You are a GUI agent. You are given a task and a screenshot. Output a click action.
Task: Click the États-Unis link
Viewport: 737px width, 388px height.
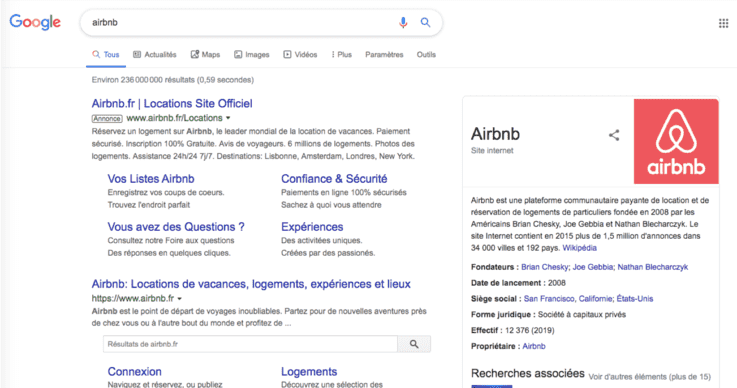click(x=635, y=299)
